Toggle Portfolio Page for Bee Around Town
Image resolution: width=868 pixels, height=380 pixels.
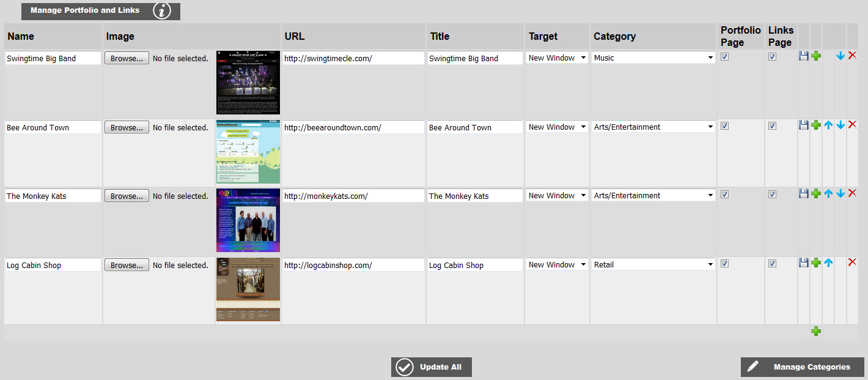[x=724, y=125]
